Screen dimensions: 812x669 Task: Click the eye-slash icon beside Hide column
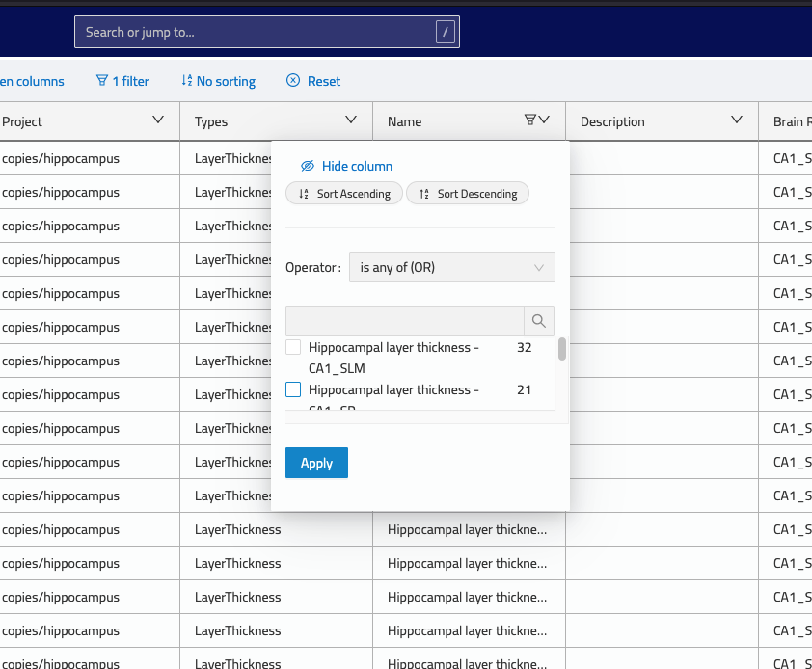point(308,166)
